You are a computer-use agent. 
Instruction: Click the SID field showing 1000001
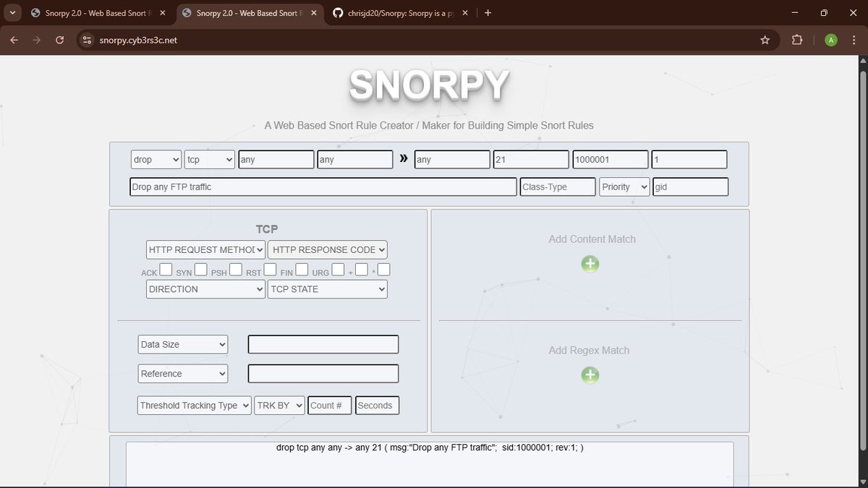(x=610, y=160)
